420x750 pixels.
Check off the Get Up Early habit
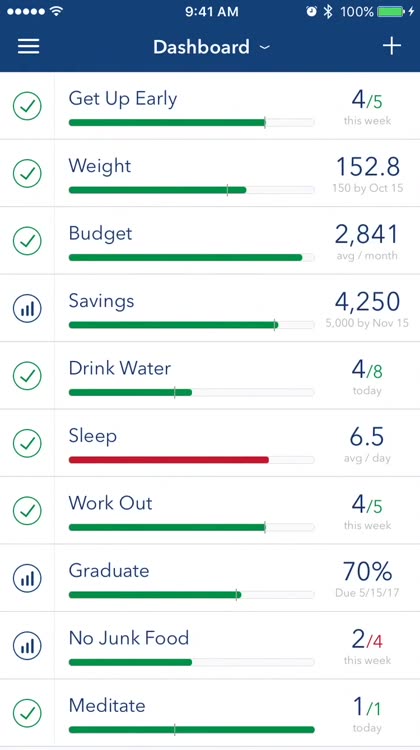point(27,106)
